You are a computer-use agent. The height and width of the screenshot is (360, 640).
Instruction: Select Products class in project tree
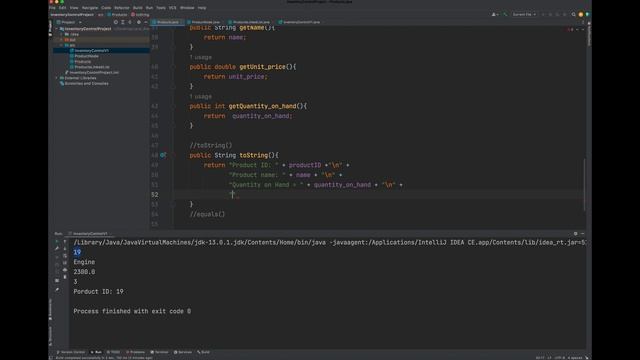click(x=80, y=62)
